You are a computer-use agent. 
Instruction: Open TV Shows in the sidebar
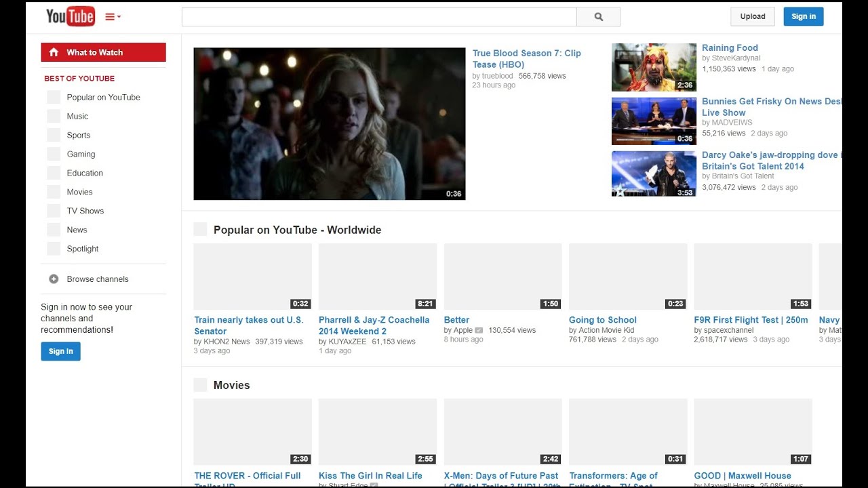point(85,211)
